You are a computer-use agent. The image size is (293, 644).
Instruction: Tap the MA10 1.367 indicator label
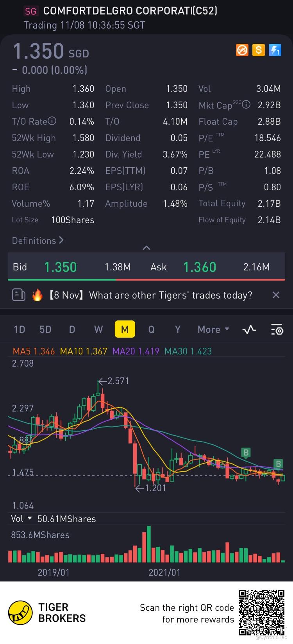(84, 351)
